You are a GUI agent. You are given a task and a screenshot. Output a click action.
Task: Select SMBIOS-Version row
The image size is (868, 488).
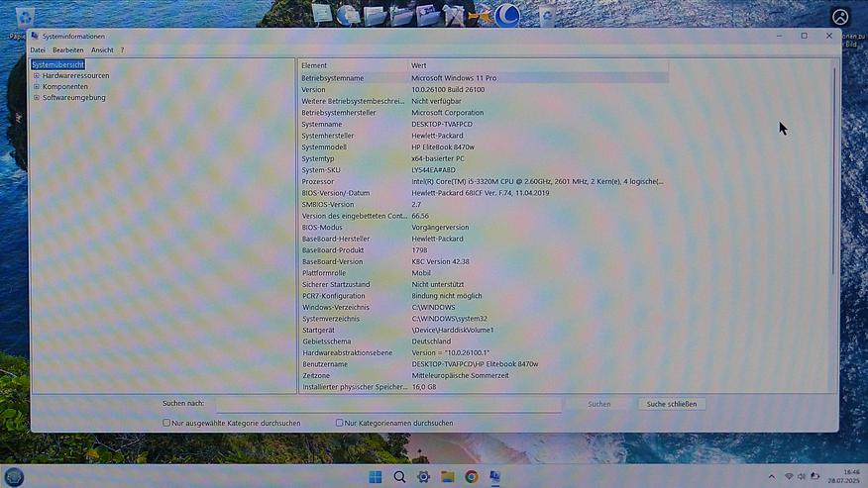pyautogui.click(x=484, y=205)
